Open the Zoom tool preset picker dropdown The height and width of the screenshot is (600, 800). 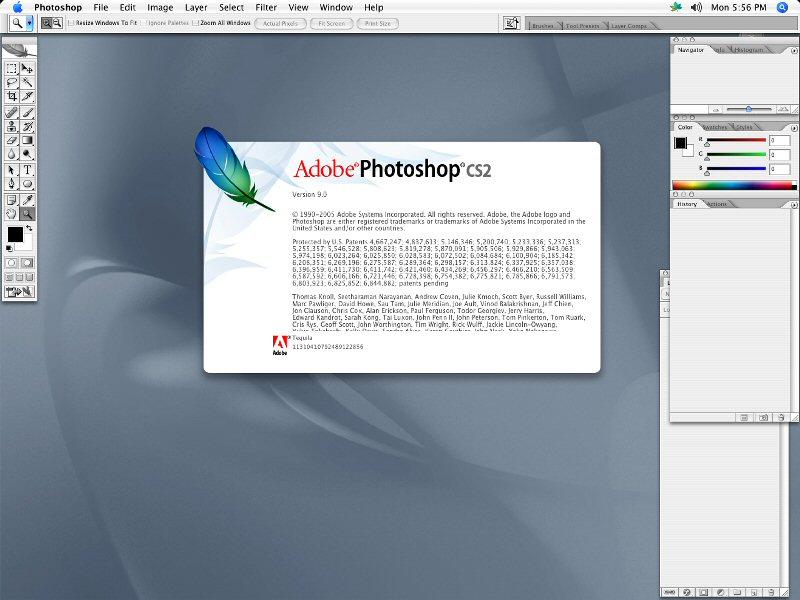[31, 22]
